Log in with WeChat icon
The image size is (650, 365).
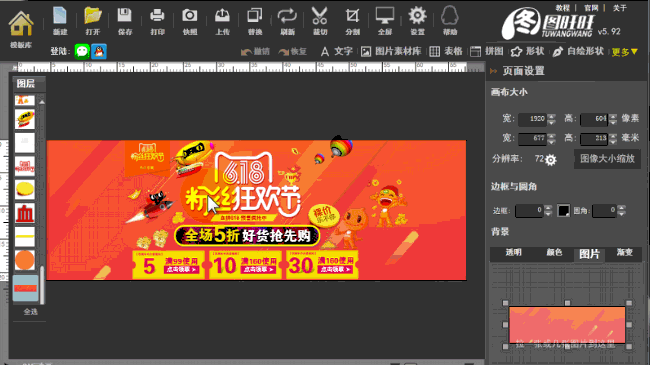(x=82, y=51)
